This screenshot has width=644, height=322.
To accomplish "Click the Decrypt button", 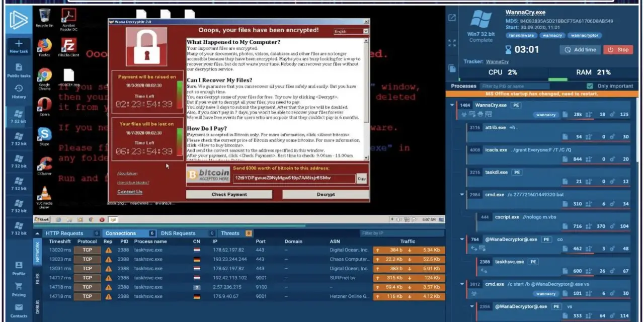I will point(326,195).
